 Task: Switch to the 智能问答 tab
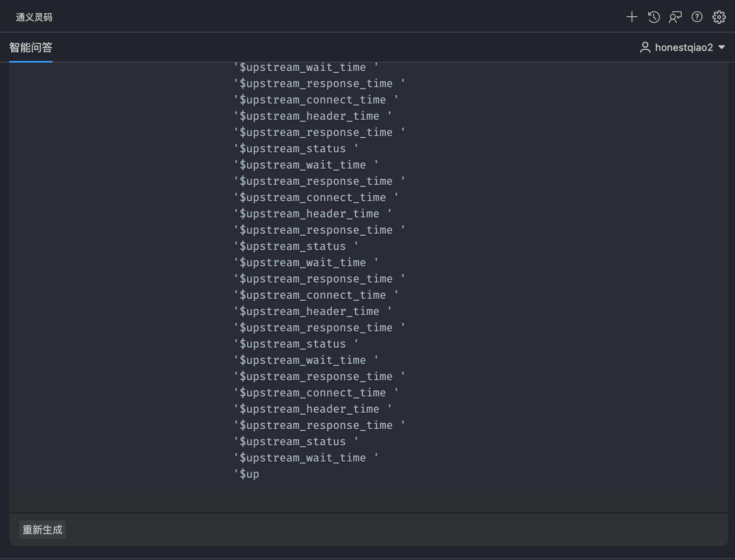point(31,48)
